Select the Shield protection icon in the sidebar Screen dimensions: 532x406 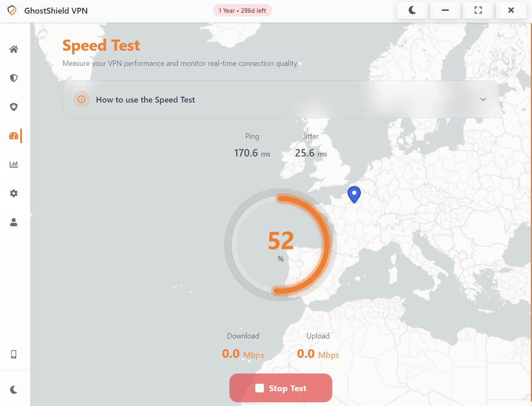(x=14, y=78)
